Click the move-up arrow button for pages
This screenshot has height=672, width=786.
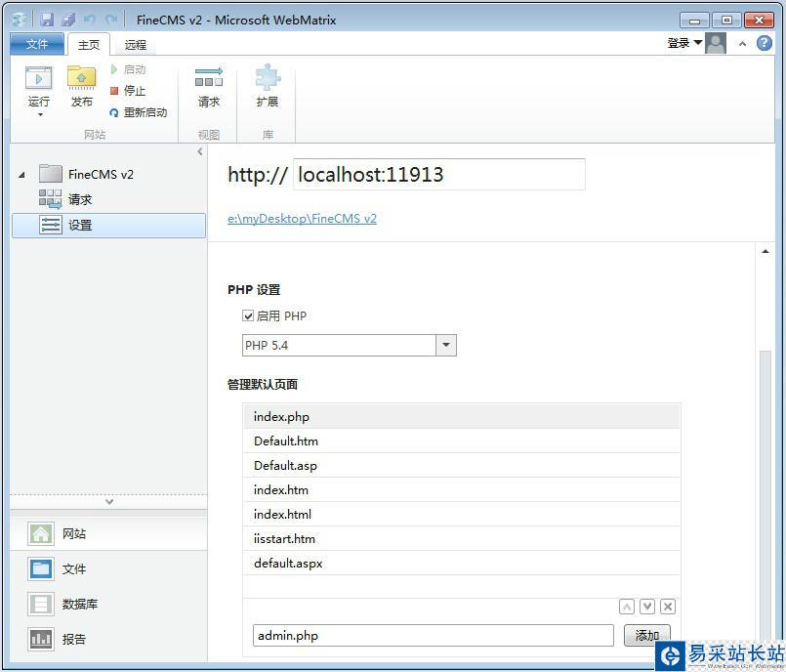[x=627, y=607]
